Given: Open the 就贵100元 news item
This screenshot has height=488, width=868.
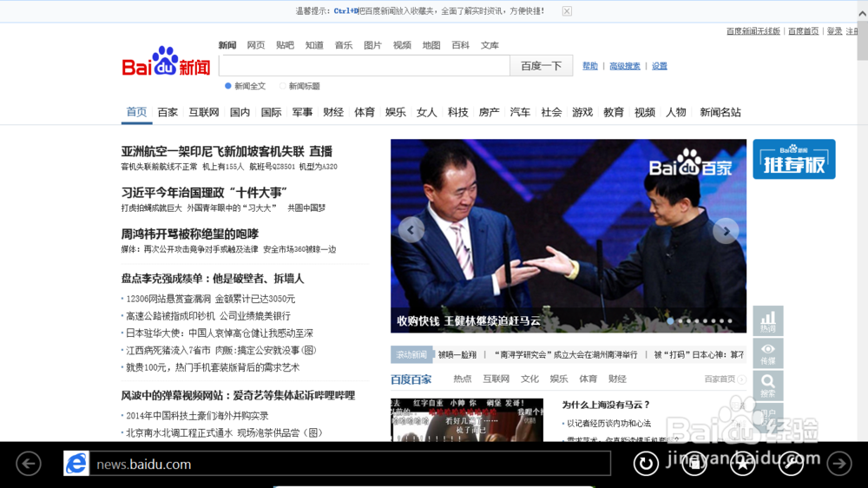Looking at the screenshot, I should [213, 368].
